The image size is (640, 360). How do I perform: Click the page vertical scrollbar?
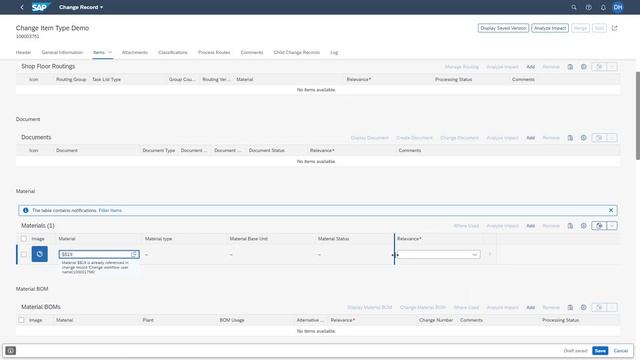pos(638,116)
